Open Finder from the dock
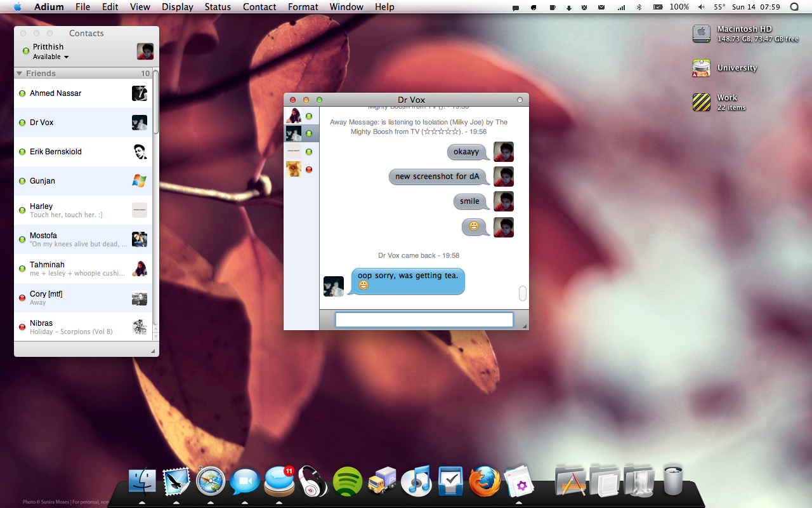812x508 pixels. click(142, 481)
